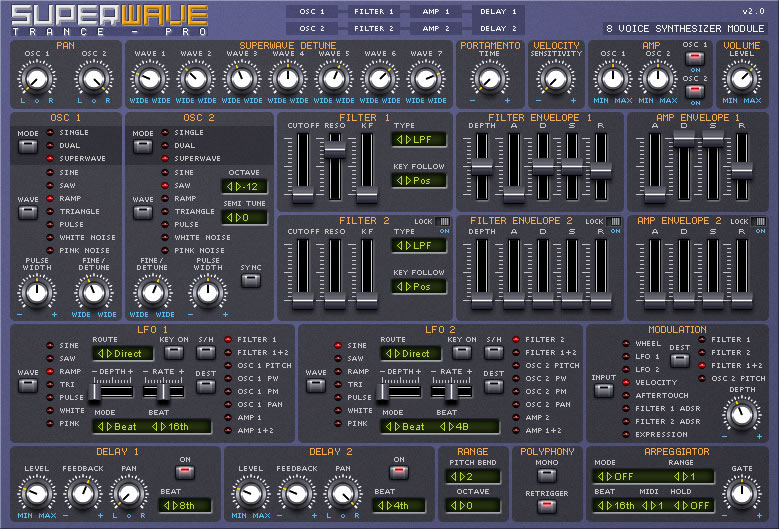Change Filter 1 Type LPF selector
The width and height of the screenshot is (779, 529).
coord(419,140)
